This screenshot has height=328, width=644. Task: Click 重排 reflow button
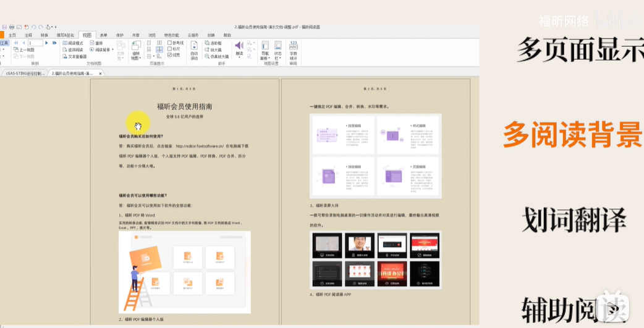(96, 43)
